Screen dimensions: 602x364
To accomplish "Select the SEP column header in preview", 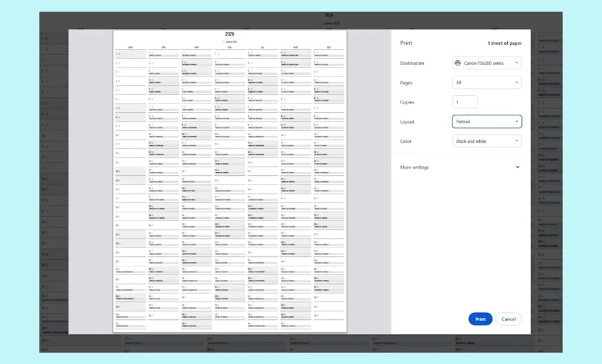I will 329,47.
